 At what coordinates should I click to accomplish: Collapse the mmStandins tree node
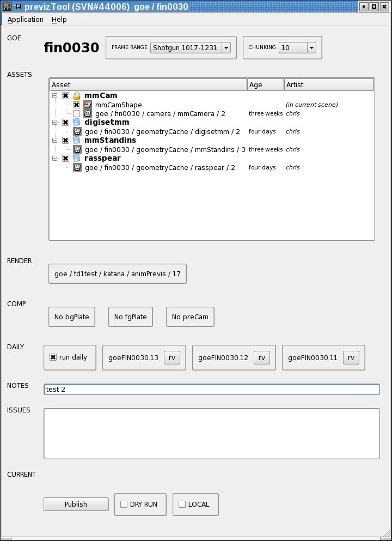54,141
